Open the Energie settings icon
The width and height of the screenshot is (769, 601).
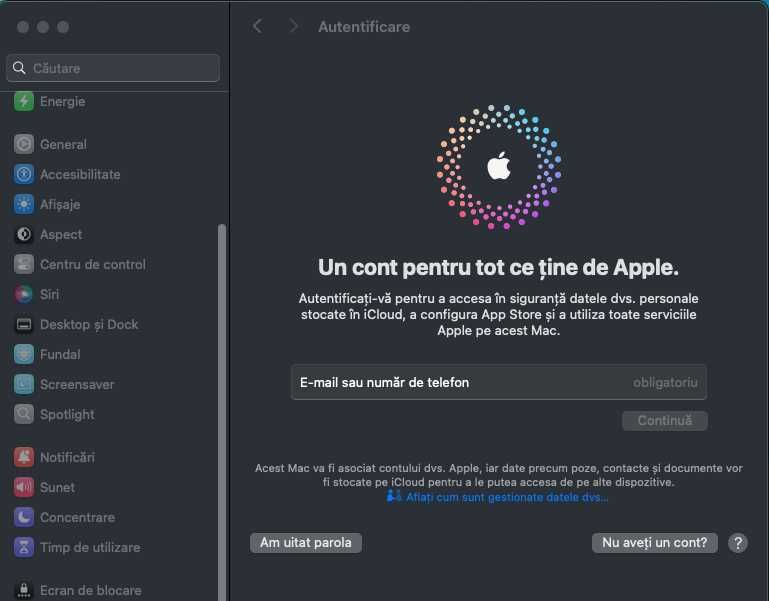24,102
